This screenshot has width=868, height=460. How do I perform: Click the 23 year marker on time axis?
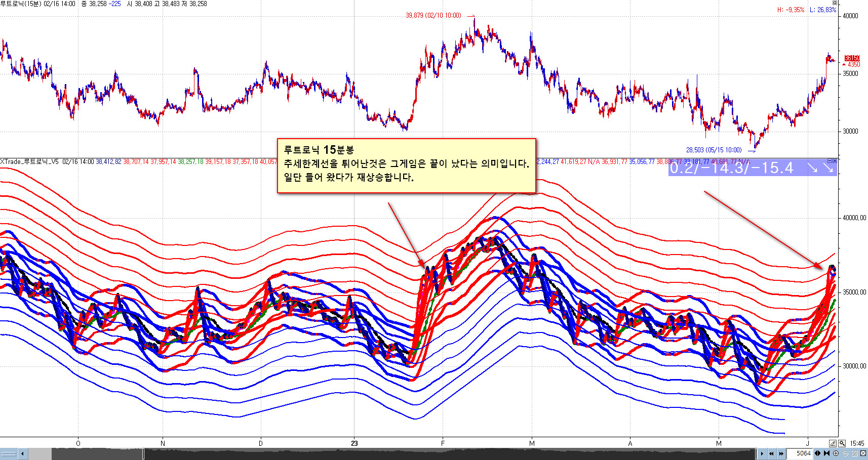(354, 443)
